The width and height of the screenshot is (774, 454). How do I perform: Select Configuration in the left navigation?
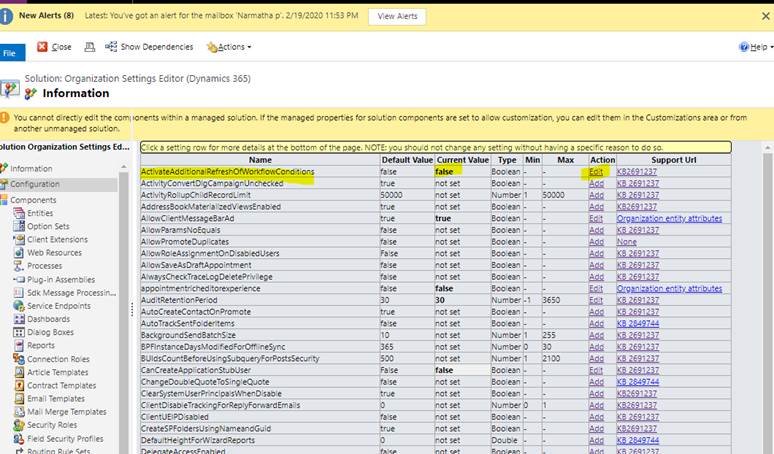(35, 184)
